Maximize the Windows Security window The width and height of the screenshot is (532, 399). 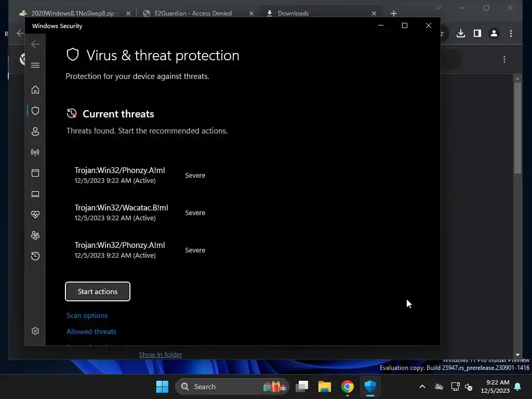tap(404, 25)
